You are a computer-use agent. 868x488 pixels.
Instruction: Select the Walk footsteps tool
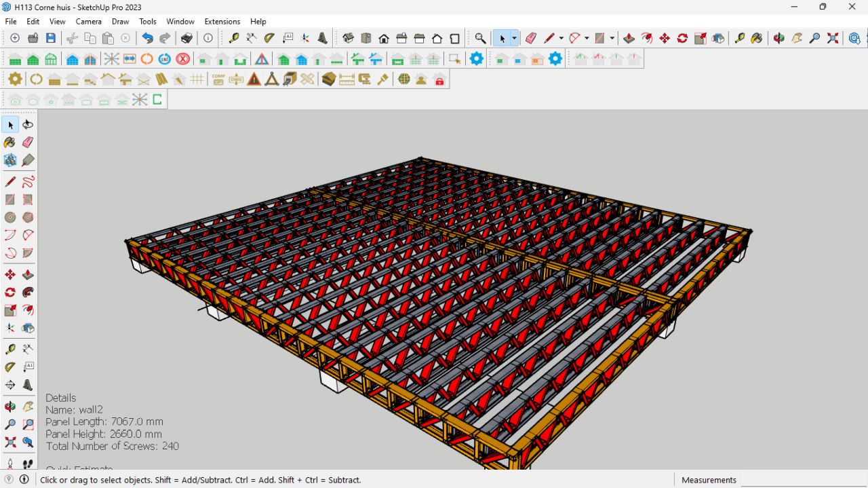(28, 464)
